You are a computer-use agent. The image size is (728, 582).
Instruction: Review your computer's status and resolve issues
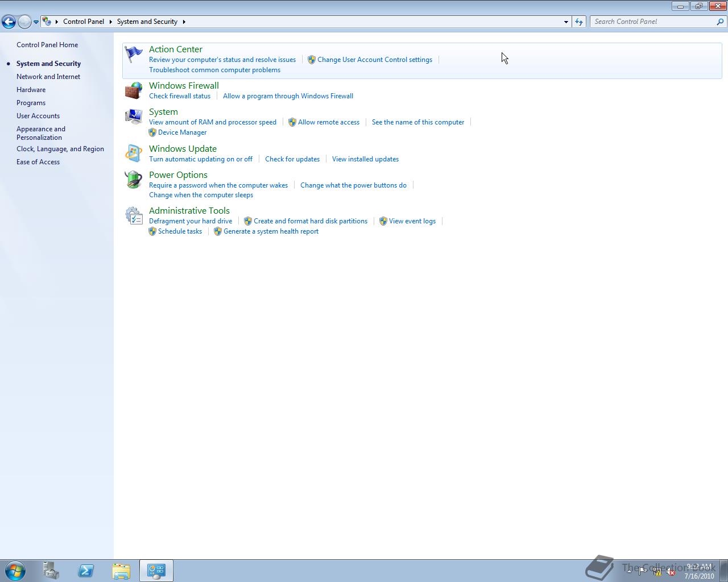pos(222,60)
